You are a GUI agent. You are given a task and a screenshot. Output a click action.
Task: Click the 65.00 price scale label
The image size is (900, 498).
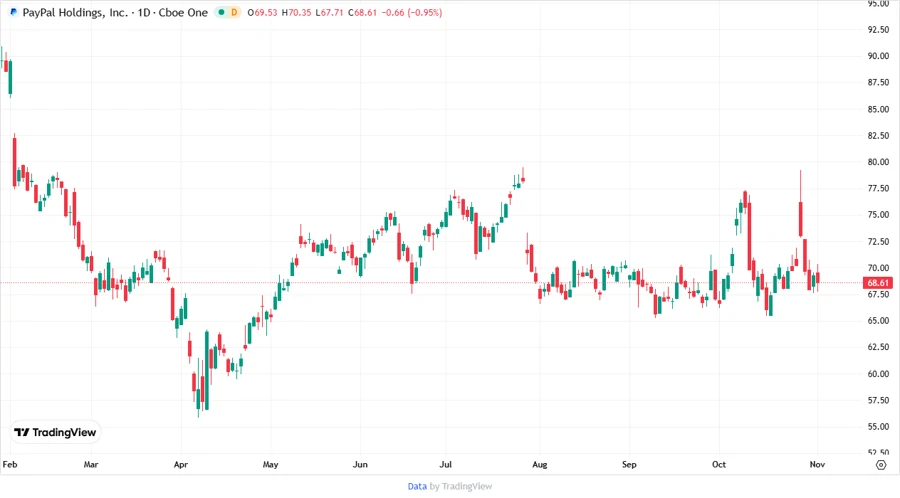click(878, 321)
